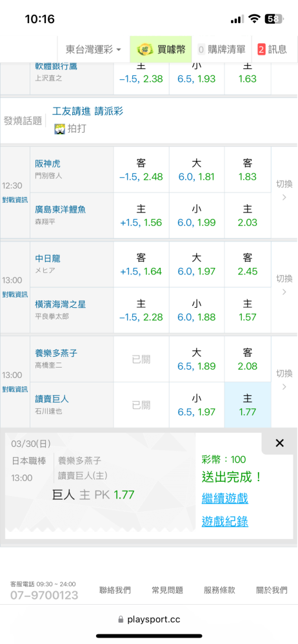Select 主 2.03 moneyline for 廣島東洋鯉魚
Viewport: 298px width, 644px height.
pos(248,216)
